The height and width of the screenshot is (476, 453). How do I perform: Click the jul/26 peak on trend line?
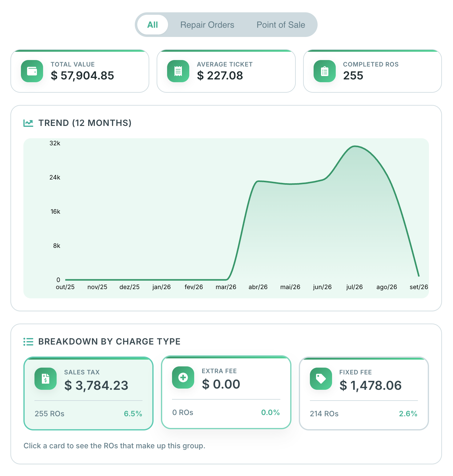[x=355, y=146]
